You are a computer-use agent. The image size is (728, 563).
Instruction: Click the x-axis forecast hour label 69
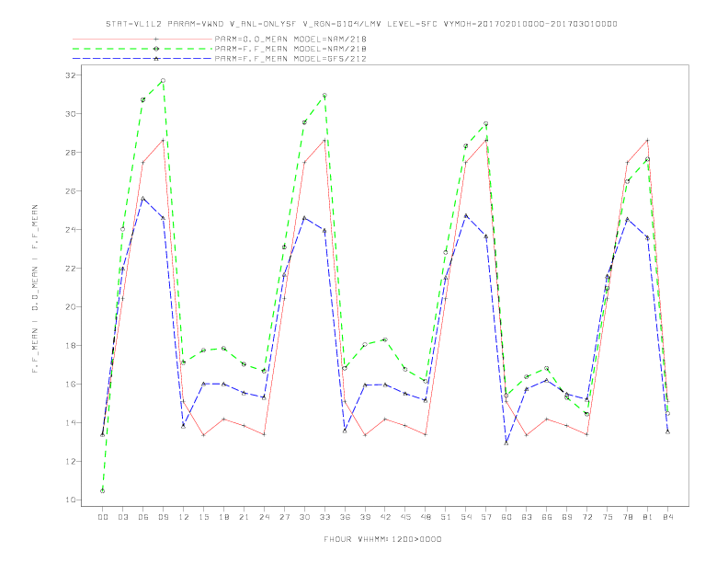pos(567,517)
